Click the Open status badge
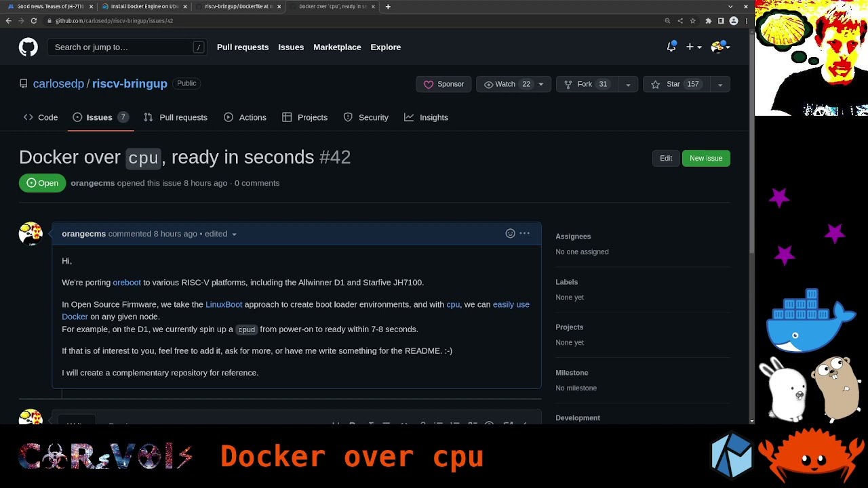This screenshot has width=868, height=488. 42,183
